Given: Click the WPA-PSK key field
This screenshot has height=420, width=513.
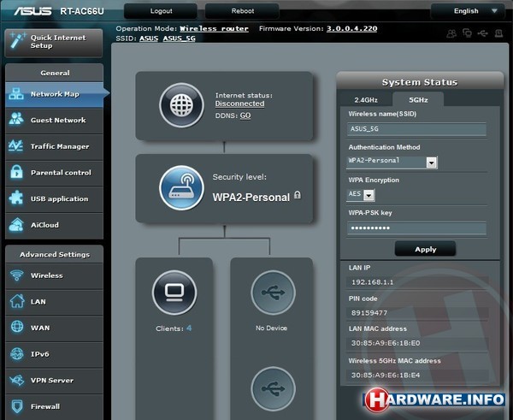Looking at the screenshot, I should 416,228.
